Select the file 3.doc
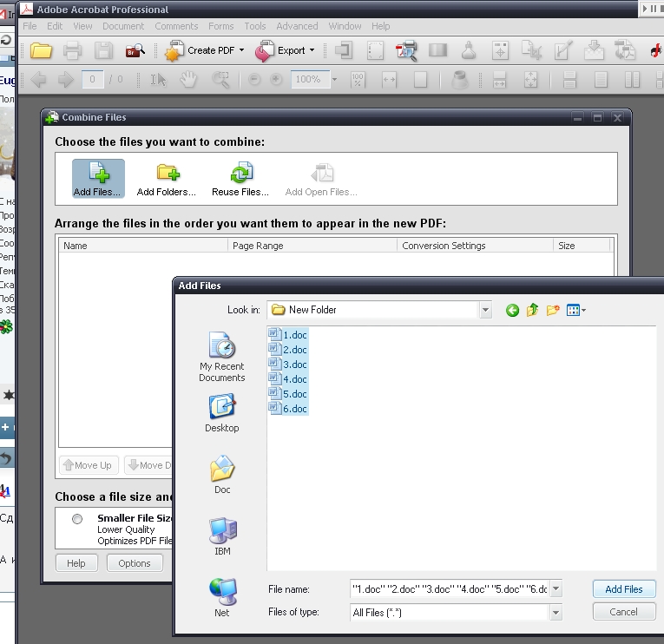 pos(288,365)
